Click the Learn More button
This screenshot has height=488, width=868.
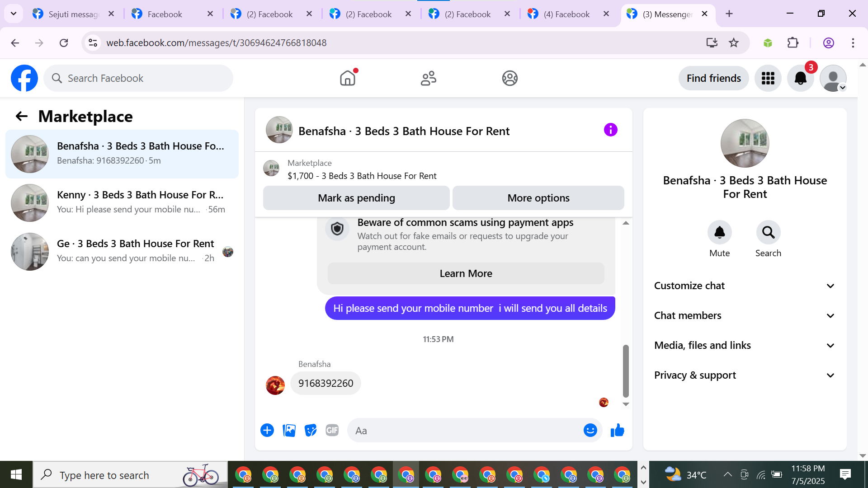[466, 273]
